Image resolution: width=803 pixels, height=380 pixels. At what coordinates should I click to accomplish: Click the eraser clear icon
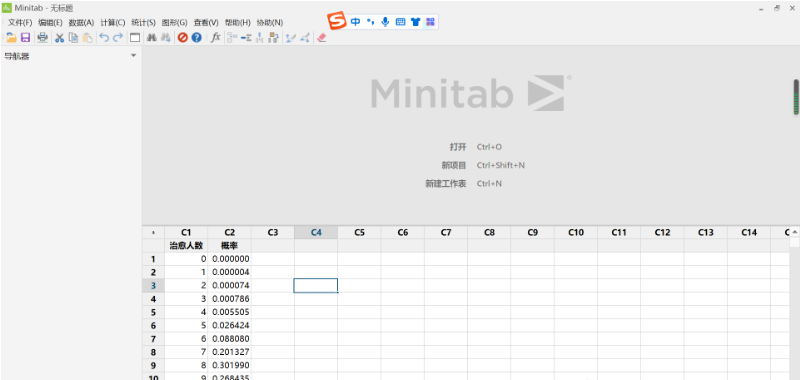point(322,37)
